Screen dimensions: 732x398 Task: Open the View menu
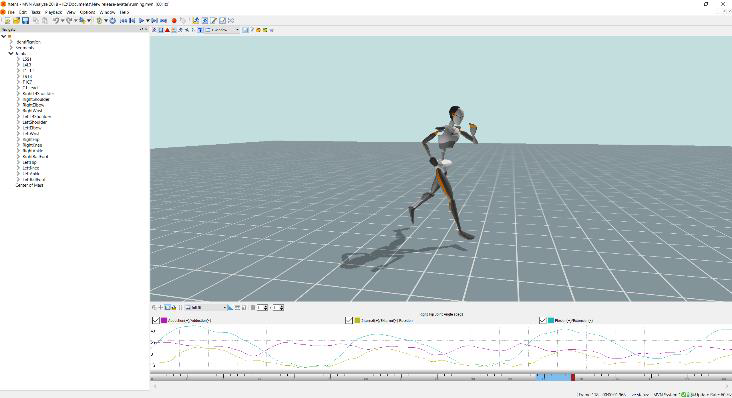click(x=71, y=12)
